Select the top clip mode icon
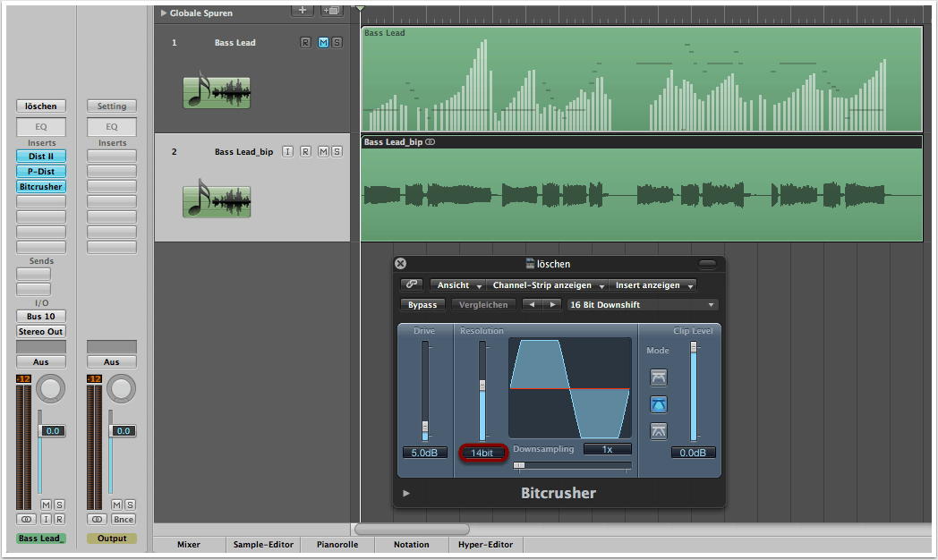Viewport: 938px width, 560px height. tap(658, 378)
